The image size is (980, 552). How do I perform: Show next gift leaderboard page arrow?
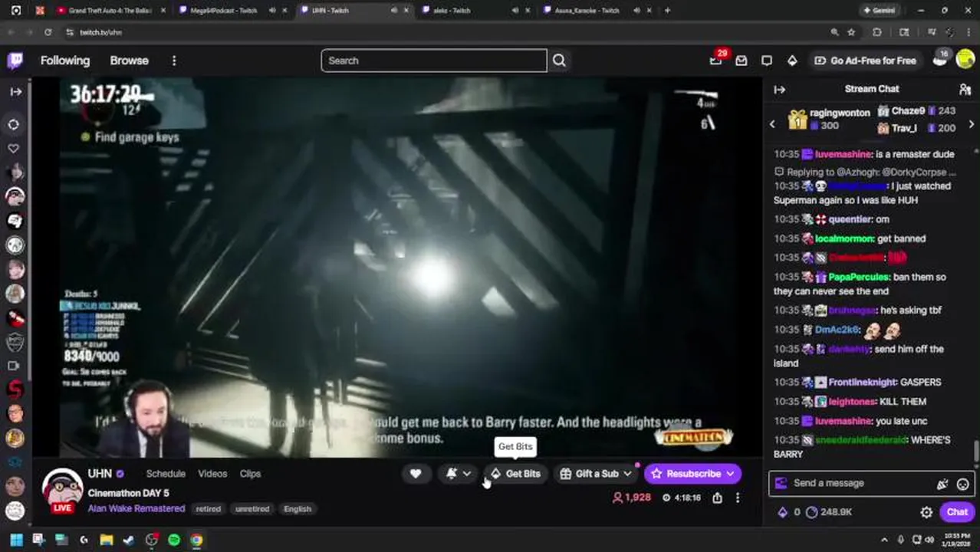tap(971, 124)
